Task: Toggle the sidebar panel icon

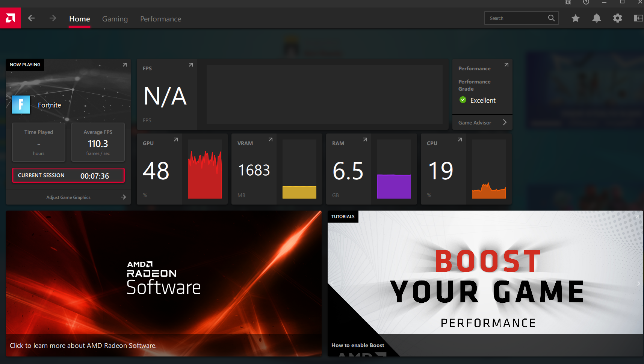Action: click(639, 18)
